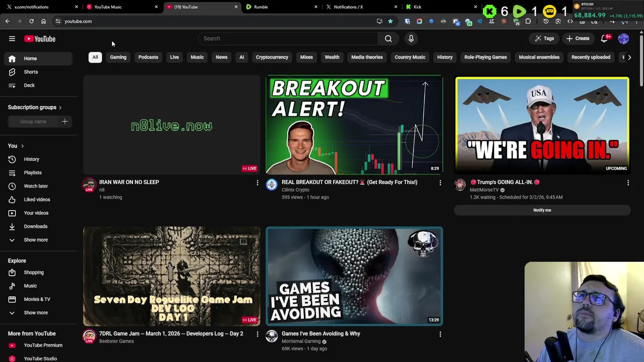Screen dimensions: 644x362
Task: Open Liked videos in the sidebar
Action: point(39,200)
